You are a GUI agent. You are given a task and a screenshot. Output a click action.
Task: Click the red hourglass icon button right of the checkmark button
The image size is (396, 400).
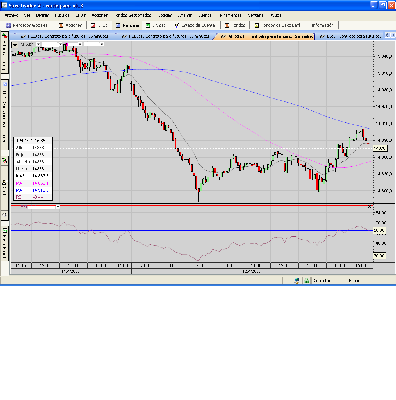(235, 25)
